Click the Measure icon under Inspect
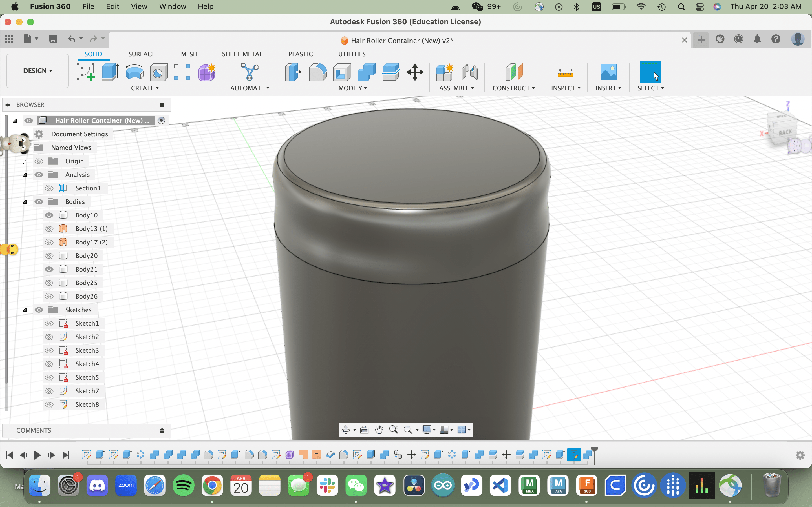 [565, 72]
